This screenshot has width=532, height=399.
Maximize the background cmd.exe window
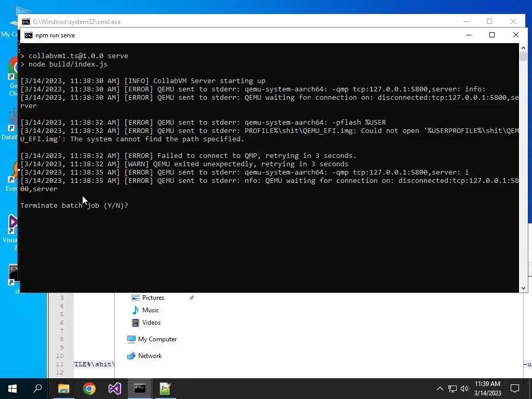click(489, 21)
